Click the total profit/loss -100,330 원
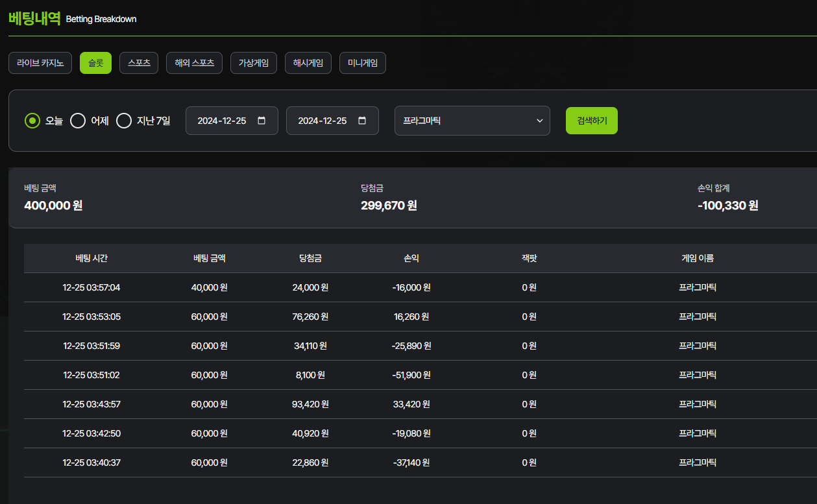This screenshot has width=817, height=504. tap(728, 206)
